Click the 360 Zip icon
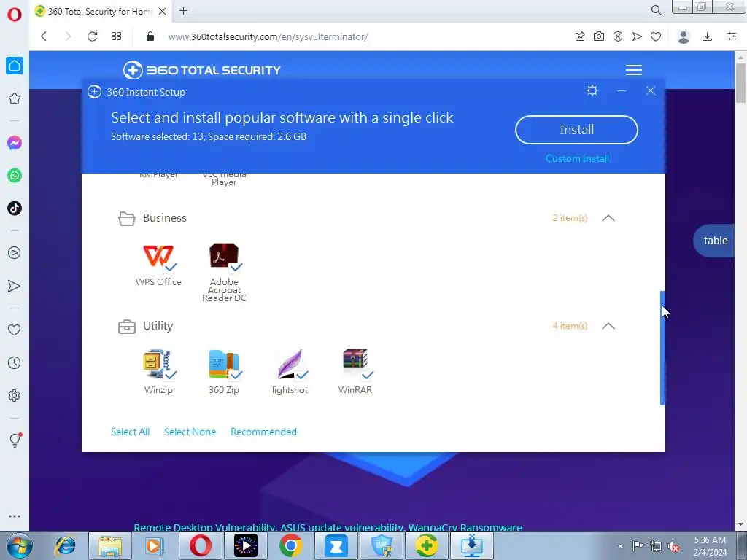747x560 pixels. pyautogui.click(x=224, y=365)
